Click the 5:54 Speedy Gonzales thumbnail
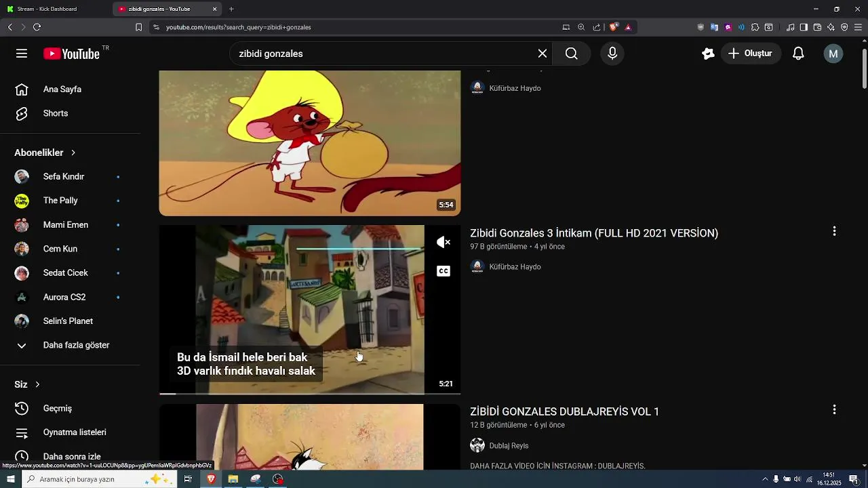Viewport: 868px width, 488px height. click(x=310, y=143)
